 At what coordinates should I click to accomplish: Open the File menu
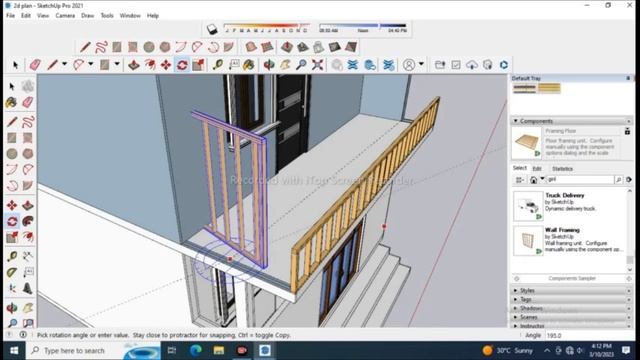11,16
